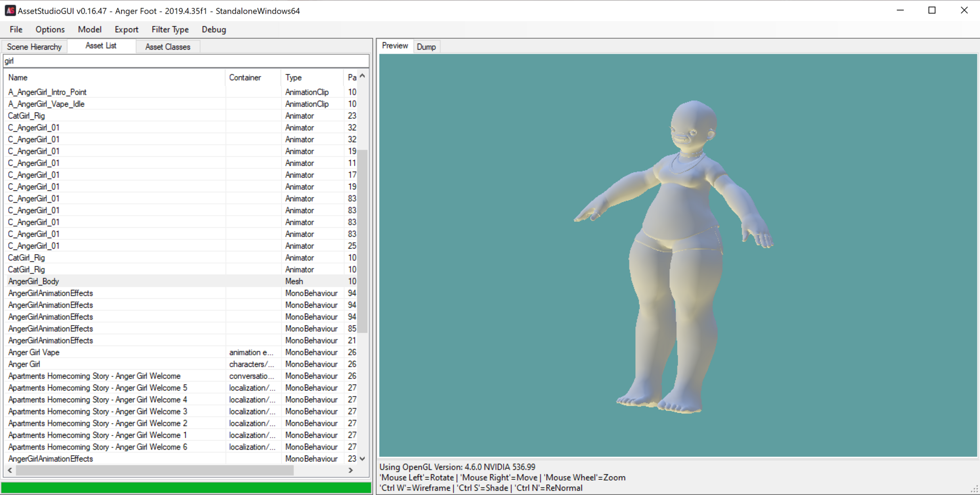The width and height of the screenshot is (980, 495).
Task: Select the A_AngerGirl_Intro_Point row
Action: 181,92
